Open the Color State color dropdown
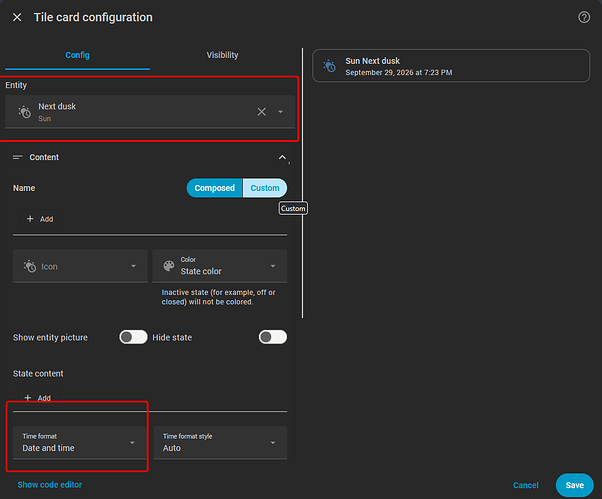The image size is (602, 499). [x=220, y=266]
